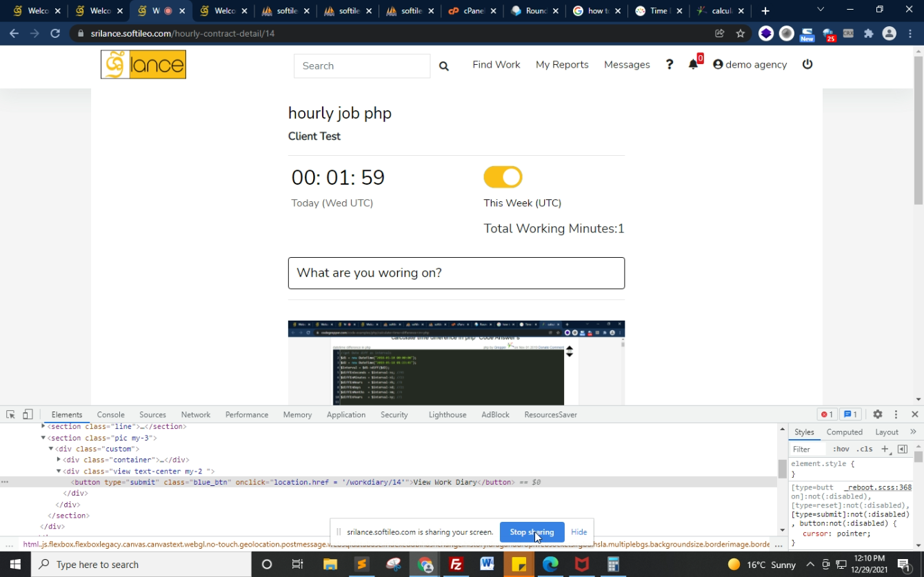Toggle the .cls element classes panel
Image resolution: width=924 pixels, height=577 pixels.
coord(865,449)
